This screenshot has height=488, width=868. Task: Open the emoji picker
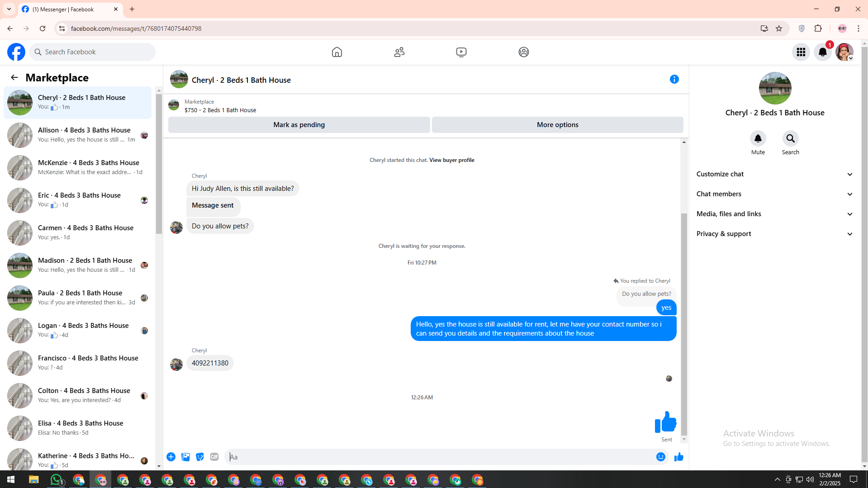(661, 457)
